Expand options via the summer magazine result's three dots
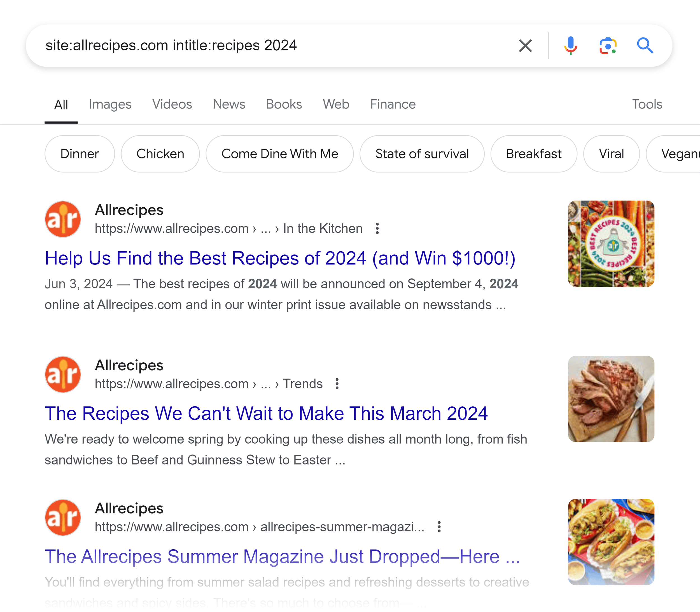The width and height of the screenshot is (700, 612). [439, 527]
